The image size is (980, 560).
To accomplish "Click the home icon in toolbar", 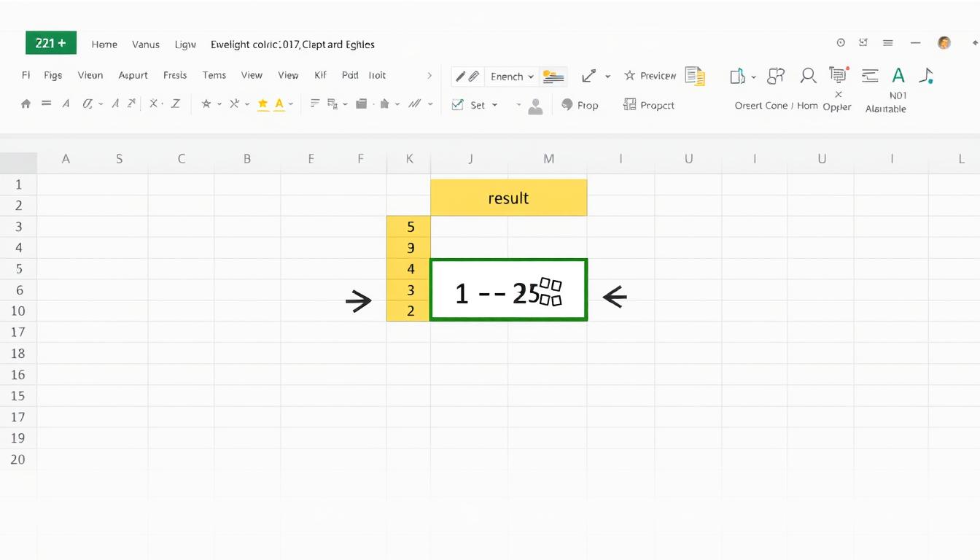I will [x=26, y=104].
